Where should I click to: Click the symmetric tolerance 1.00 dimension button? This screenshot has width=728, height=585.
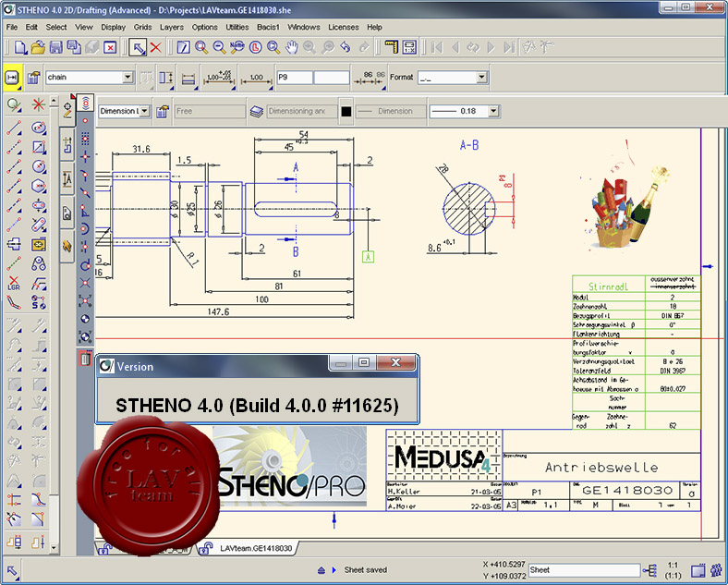coord(219,78)
